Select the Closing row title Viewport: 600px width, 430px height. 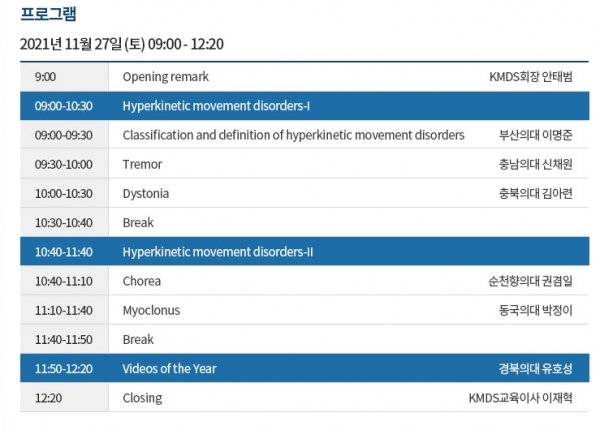click(x=142, y=398)
